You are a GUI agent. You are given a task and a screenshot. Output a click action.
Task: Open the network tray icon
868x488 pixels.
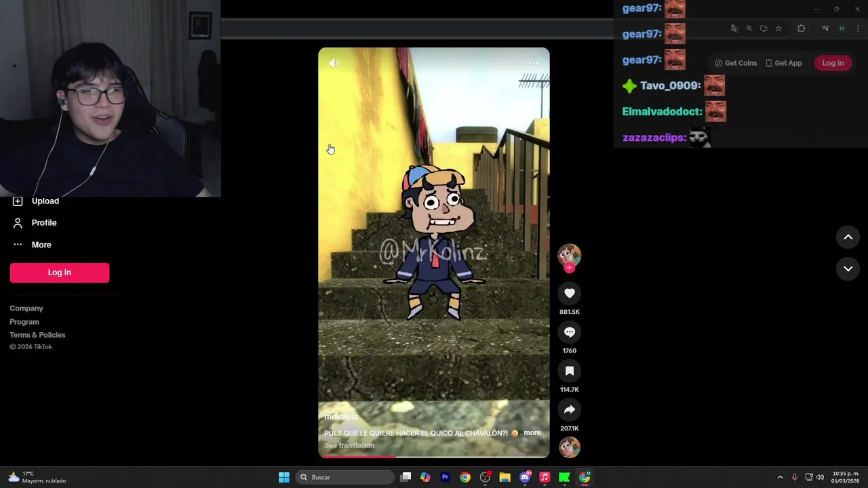point(809,477)
